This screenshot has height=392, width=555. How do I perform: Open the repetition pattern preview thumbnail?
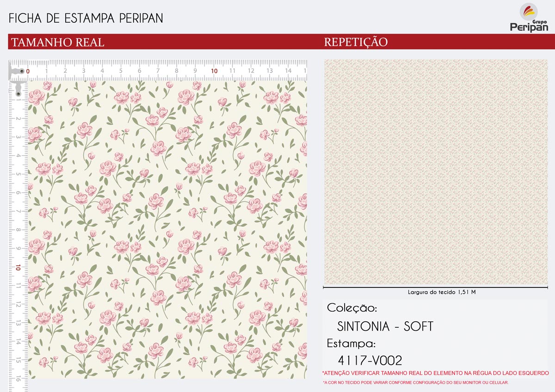pyautogui.click(x=436, y=172)
